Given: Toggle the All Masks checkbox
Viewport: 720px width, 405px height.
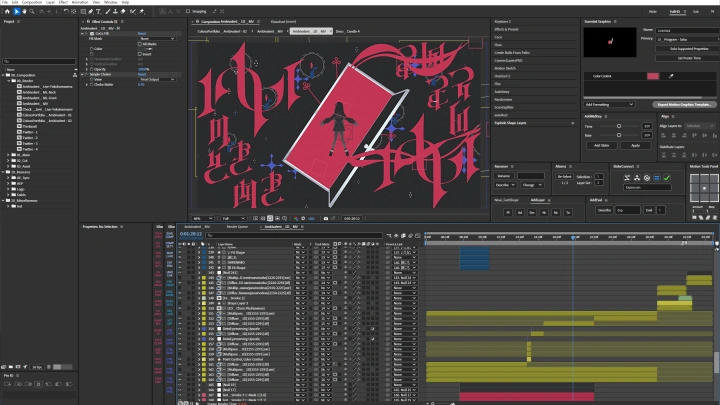Looking at the screenshot, I should 140,44.
